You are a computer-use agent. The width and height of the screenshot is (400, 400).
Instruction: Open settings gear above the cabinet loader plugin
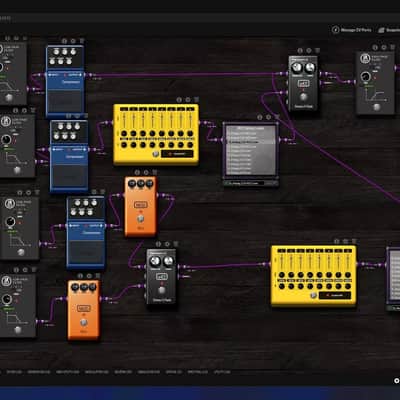(x=268, y=117)
